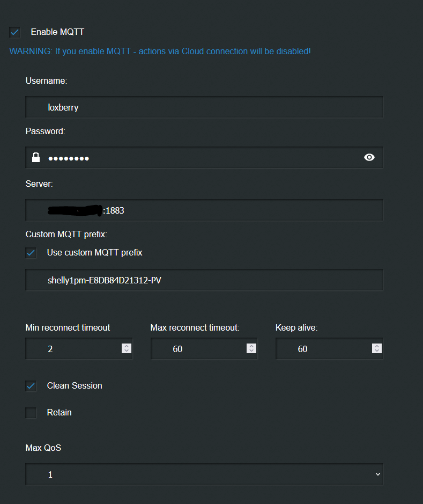Enable the Retain checkbox
Screen dimensions: 423x504
(x=31, y=412)
